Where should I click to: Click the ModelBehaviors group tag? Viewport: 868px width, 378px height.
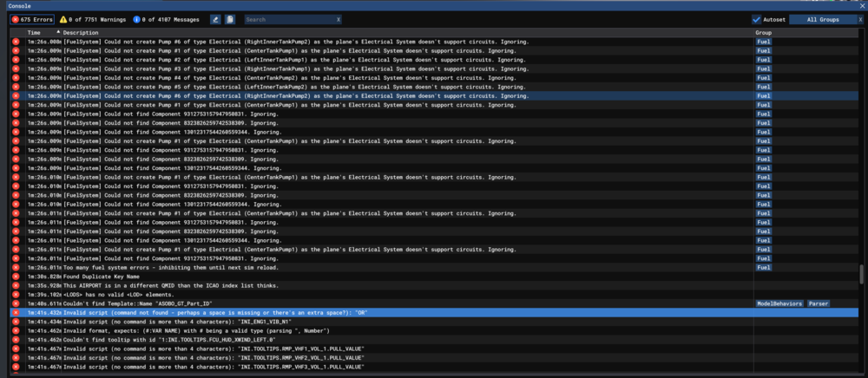click(779, 303)
